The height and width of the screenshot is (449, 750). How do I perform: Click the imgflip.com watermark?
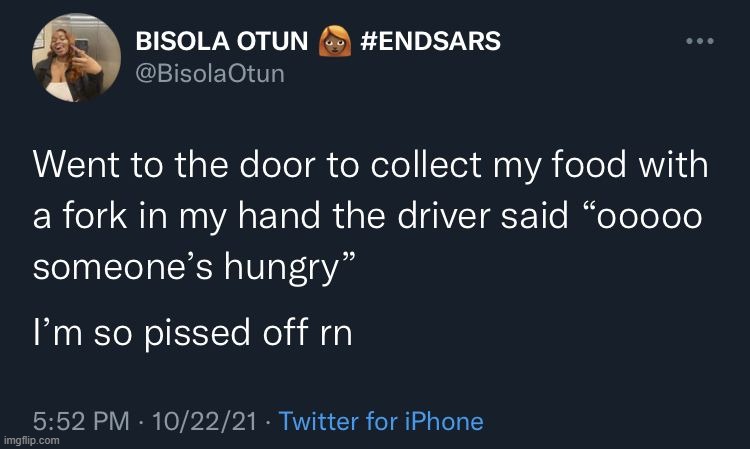pyautogui.click(x=31, y=441)
